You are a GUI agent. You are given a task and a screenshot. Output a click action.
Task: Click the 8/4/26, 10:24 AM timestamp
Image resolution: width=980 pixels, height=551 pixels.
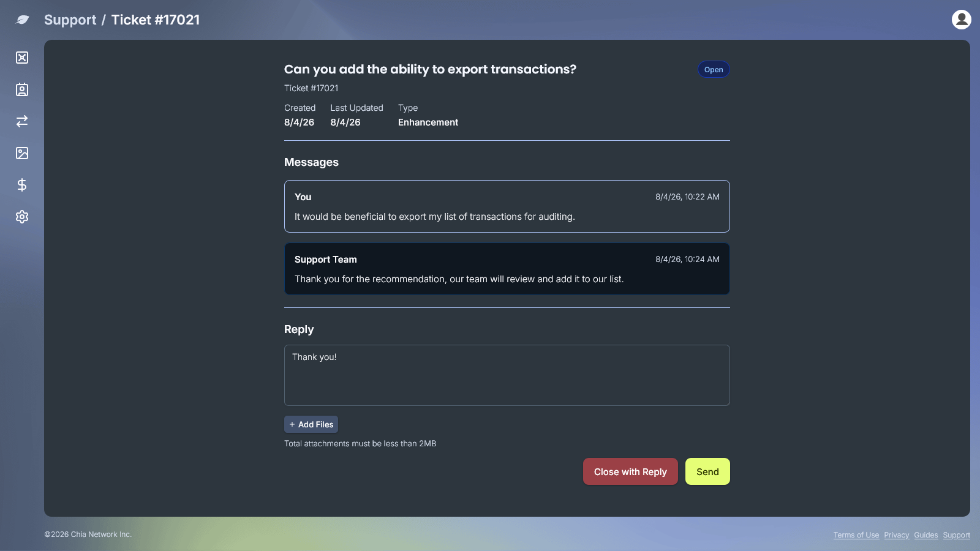(x=687, y=260)
